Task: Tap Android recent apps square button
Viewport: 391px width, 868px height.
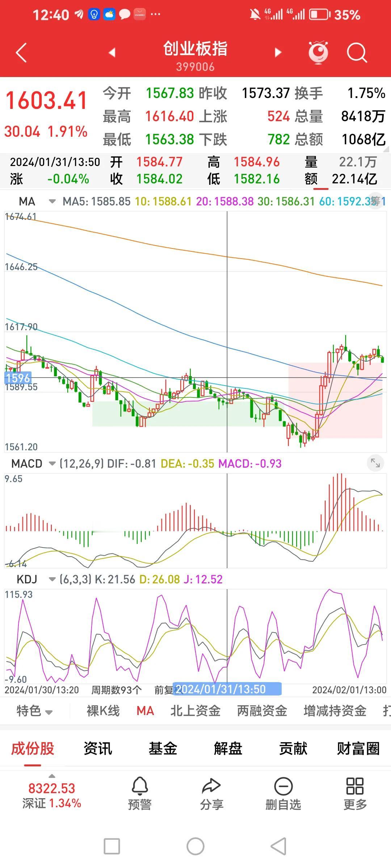Action: pos(112,846)
